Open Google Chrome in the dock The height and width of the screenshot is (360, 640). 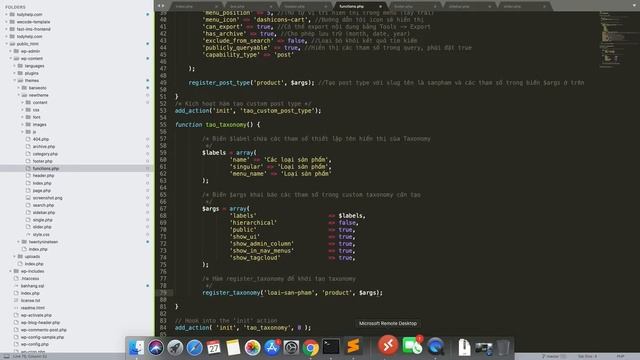[311, 347]
